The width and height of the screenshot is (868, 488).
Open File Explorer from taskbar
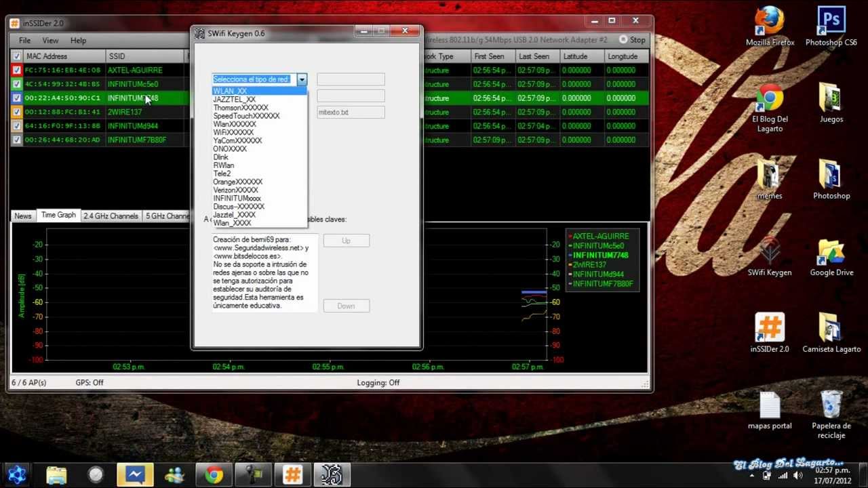[56, 474]
